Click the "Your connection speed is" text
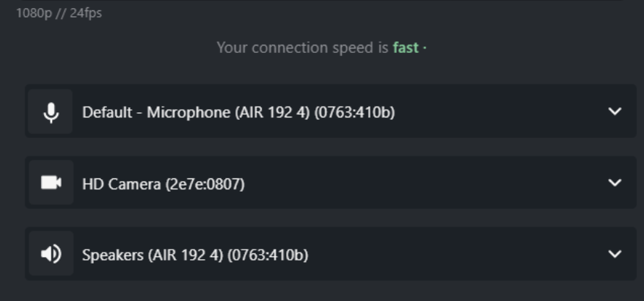Viewport: 644px width, 301px height. pyautogui.click(x=302, y=48)
